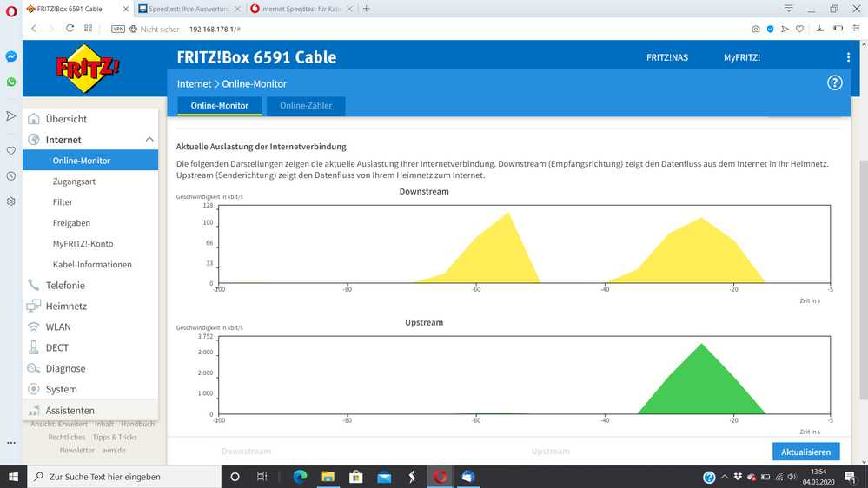Select the Online-Monitor tab

pos(220,106)
